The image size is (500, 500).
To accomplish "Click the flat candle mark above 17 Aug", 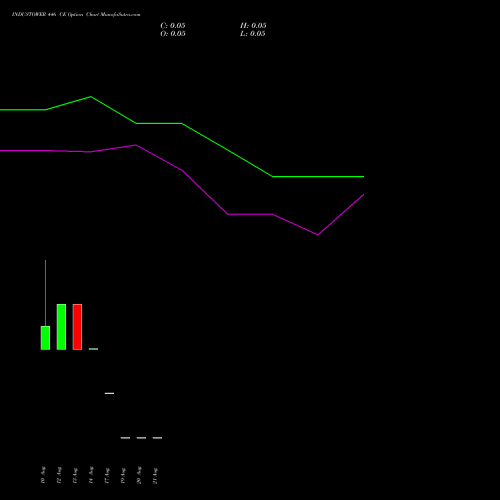I will coord(109,393).
